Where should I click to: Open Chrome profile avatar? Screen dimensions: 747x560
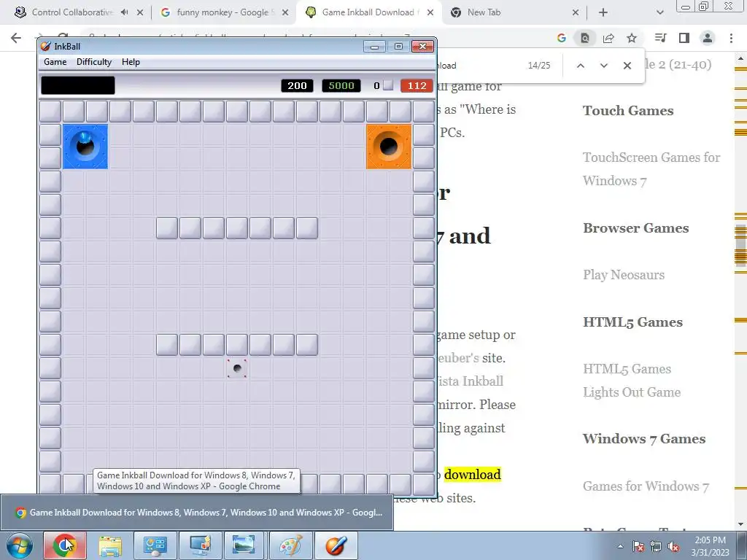coord(708,38)
